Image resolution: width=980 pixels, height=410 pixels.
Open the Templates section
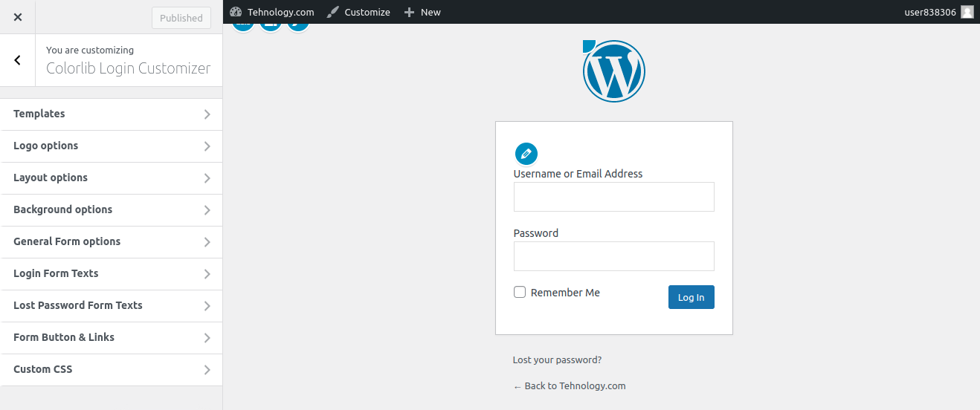point(112,114)
